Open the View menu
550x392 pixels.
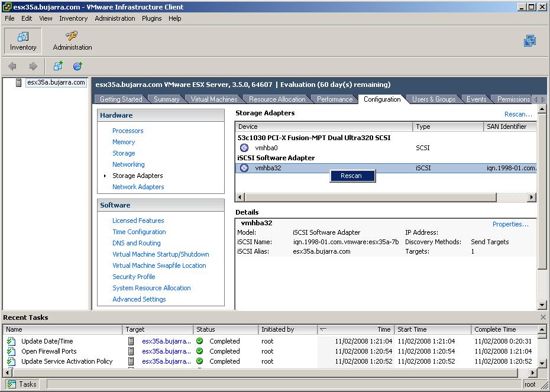46,18
